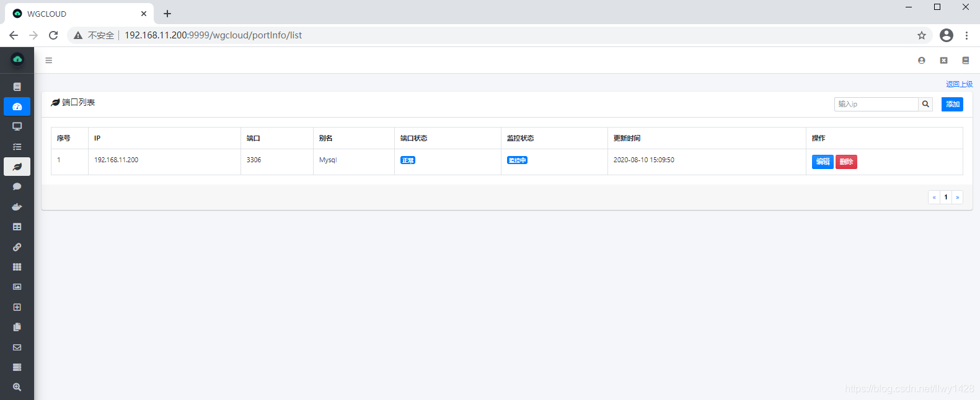The width and height of the screenshot is (980, 400).
Task: Open the magnifier zoom icon in sidebar
Action: click(x=17, y=387)
